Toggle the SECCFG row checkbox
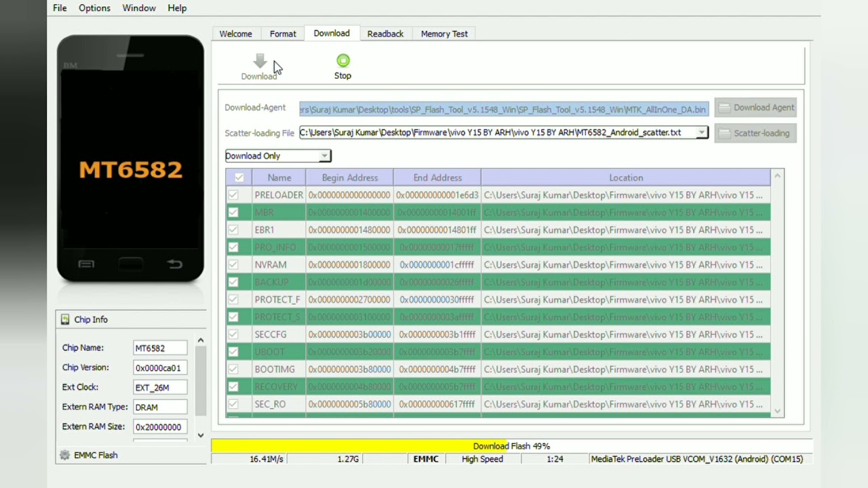This screenshot has height=488, width=868. [233, 334]
